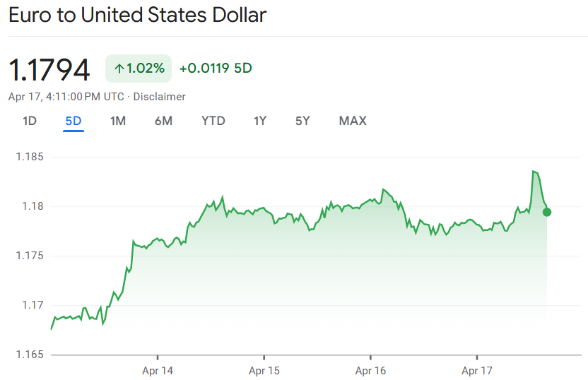Click the green up-arrow icon

point(119,69)
